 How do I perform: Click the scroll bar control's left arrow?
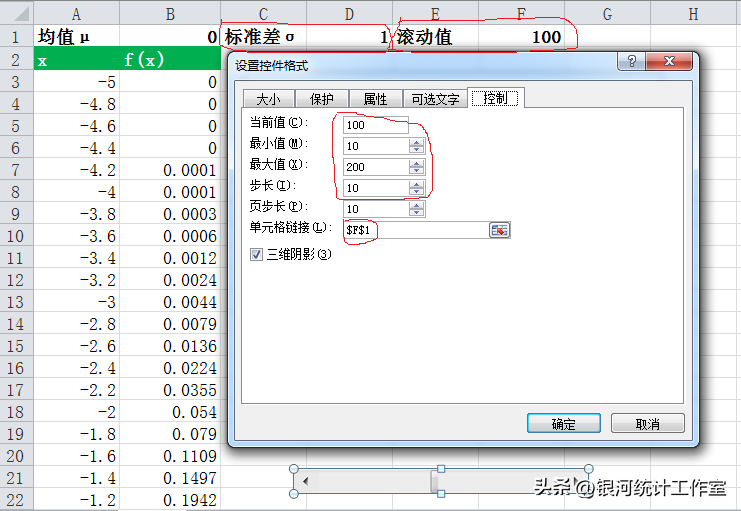point(306,481)
